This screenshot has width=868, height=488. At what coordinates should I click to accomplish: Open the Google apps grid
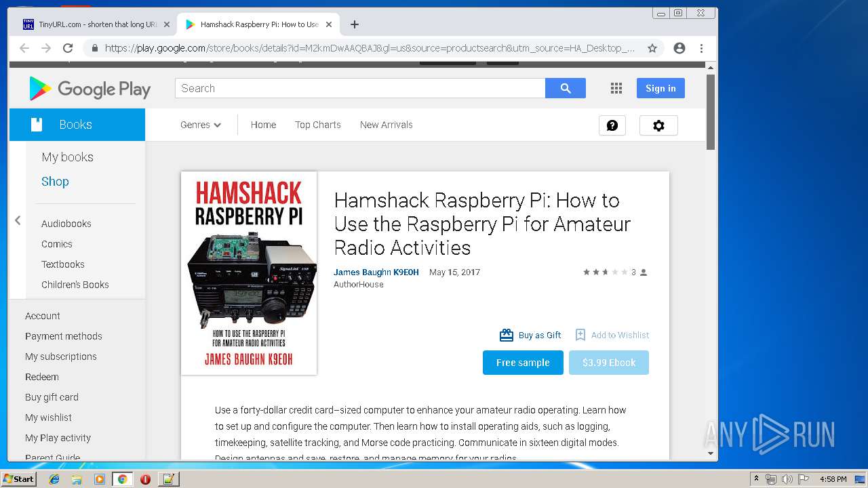click(x=616, y=88)
